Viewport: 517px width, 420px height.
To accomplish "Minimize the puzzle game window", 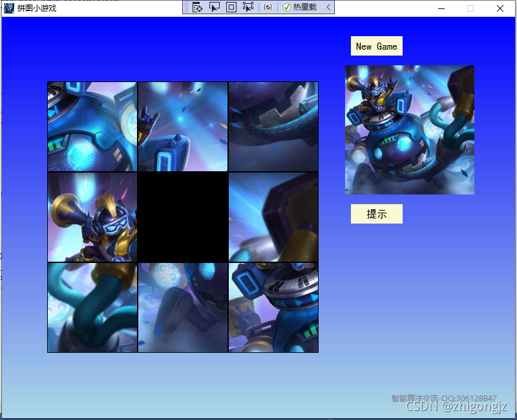I will coord(441,8).
